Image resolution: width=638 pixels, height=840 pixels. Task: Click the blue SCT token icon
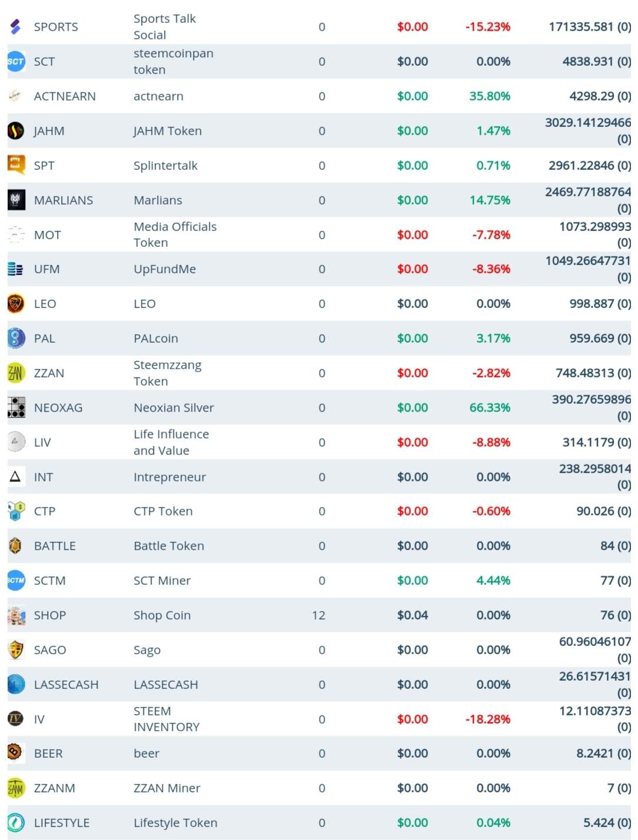click(x=16, y=61)
